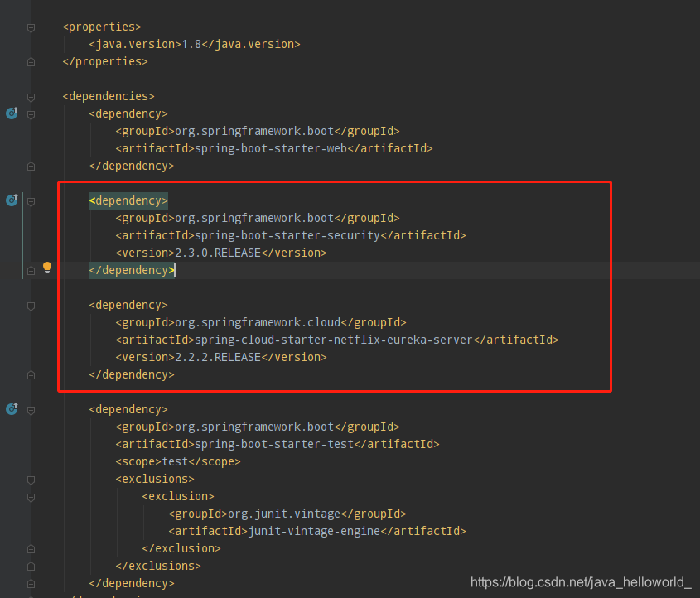This screenshot has width=700, height=598.
Task: Click the java.version 1.8 line
Action: click(x=195, y=44)
